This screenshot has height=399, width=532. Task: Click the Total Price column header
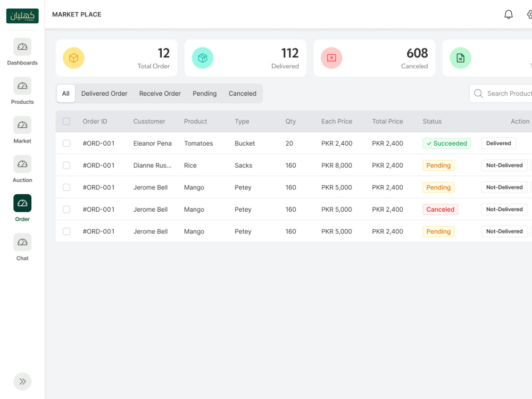click(x=387, y=121)
